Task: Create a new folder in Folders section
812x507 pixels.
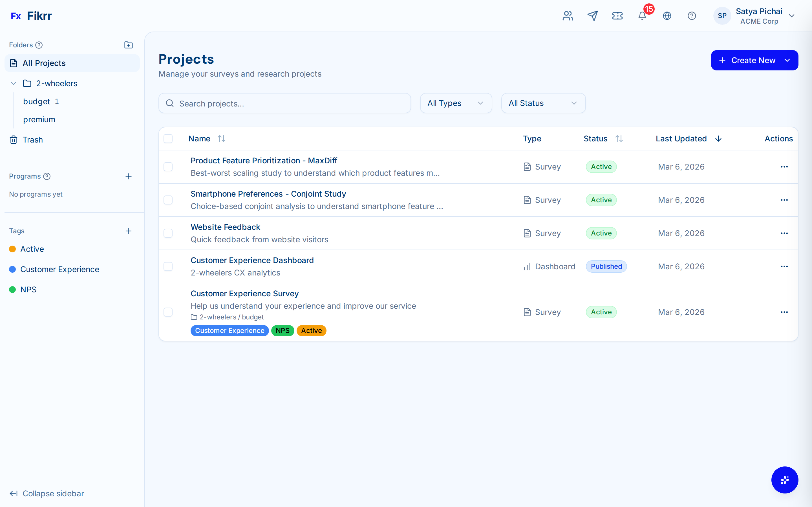Action: click(129, 45)
